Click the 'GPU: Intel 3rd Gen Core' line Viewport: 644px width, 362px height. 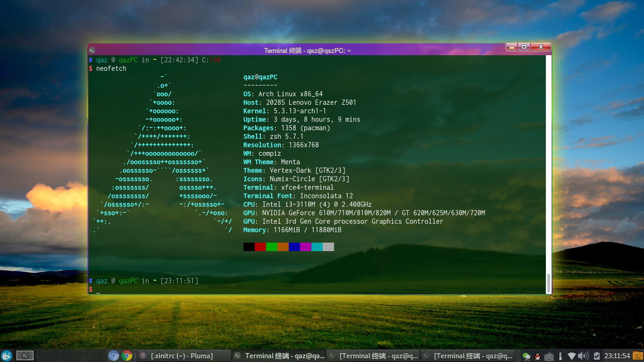click(x=343, y=221)
